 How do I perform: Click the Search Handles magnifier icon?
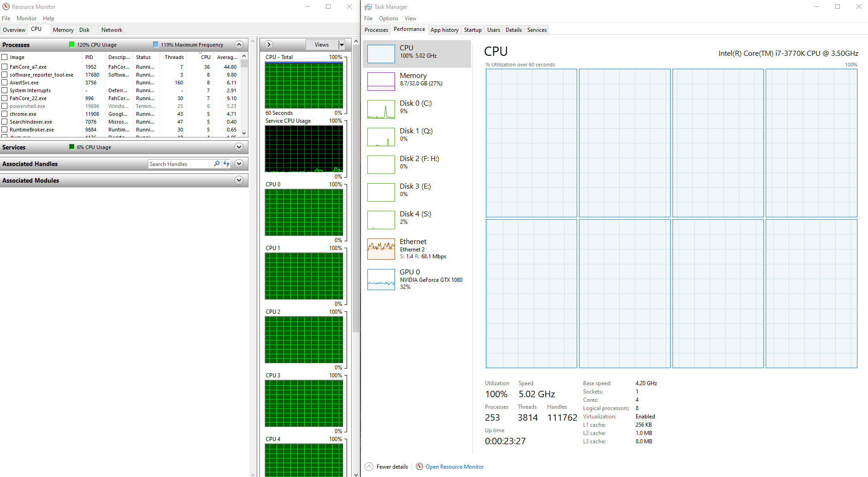click(x=217, y=164)
